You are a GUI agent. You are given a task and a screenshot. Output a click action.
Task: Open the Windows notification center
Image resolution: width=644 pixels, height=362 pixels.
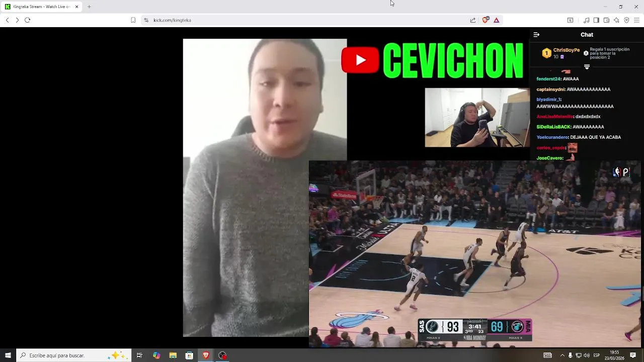[633, 355]
